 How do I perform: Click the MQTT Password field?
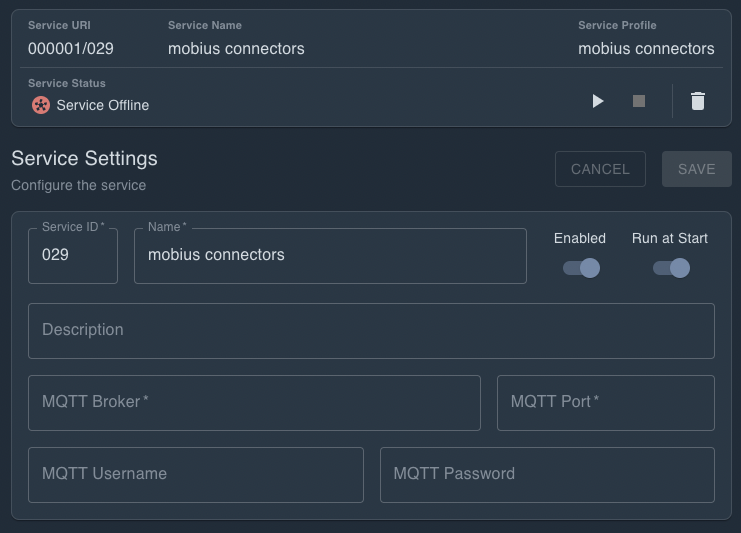coord(547,475)
